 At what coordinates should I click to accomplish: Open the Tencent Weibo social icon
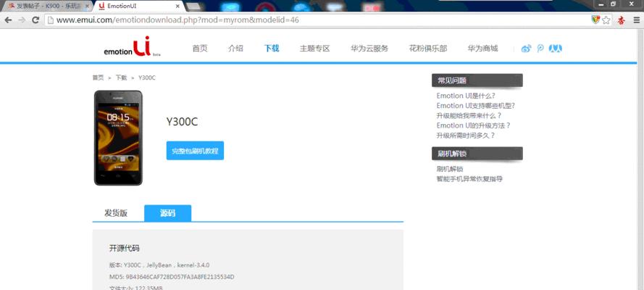coord(540,49)
